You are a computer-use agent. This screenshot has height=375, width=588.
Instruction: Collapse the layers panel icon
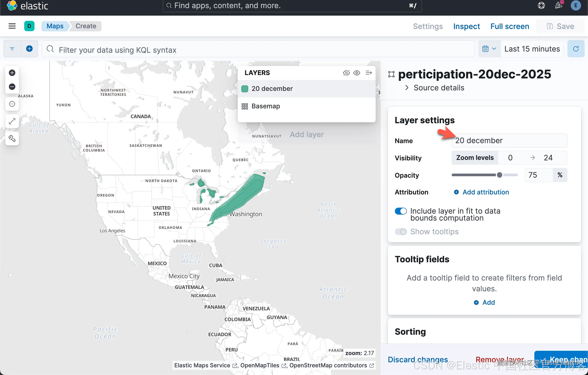point(369,73)
